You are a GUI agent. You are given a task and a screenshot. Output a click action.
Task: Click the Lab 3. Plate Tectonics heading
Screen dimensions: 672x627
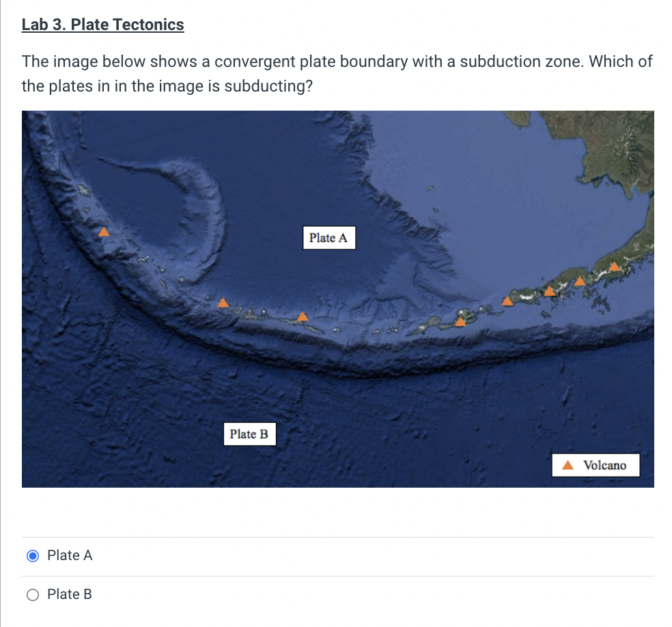coord(103,25)
